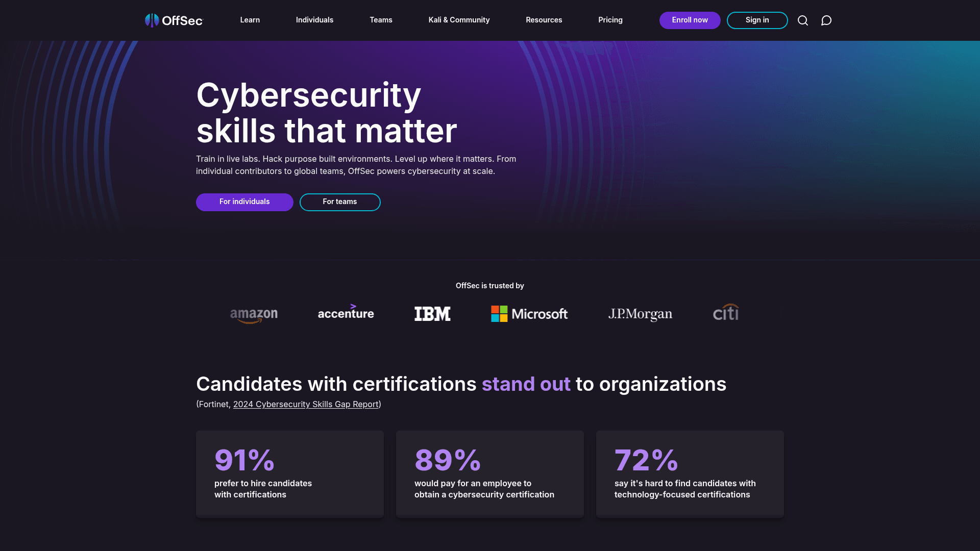Expand the Resources navigation menu

(x=544, y=20)
